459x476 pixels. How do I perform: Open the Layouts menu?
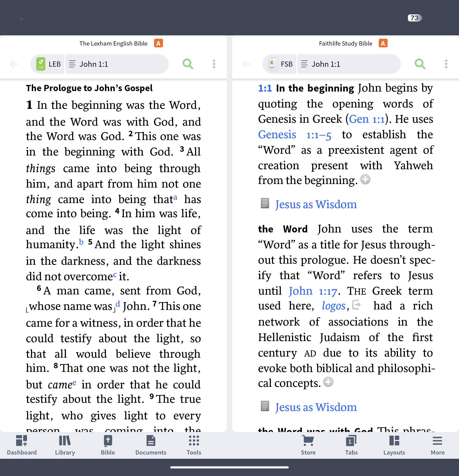(x=394, y=445)
